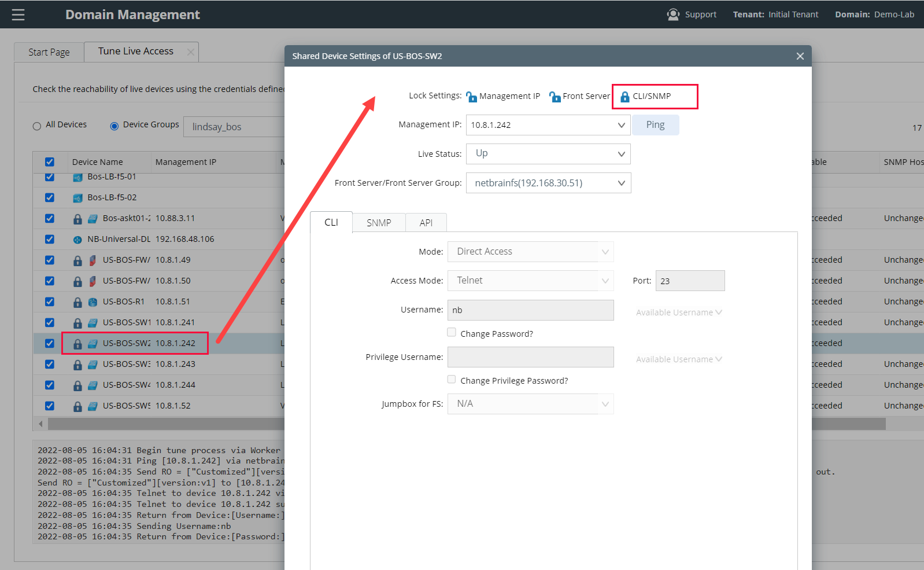Uncheck the Bos-LB-f5-02 row checkbox
The image size is (924, 570).
(50, 198)
